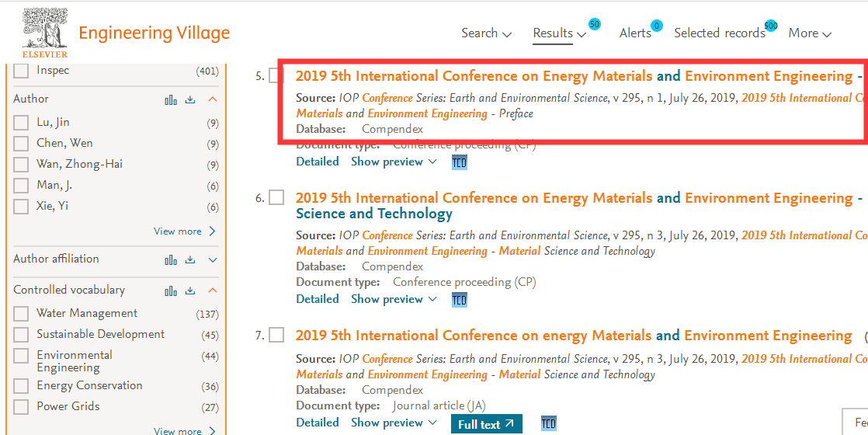Open the Author facet bar chart icon
868x435 pixels.
[171, 99]
